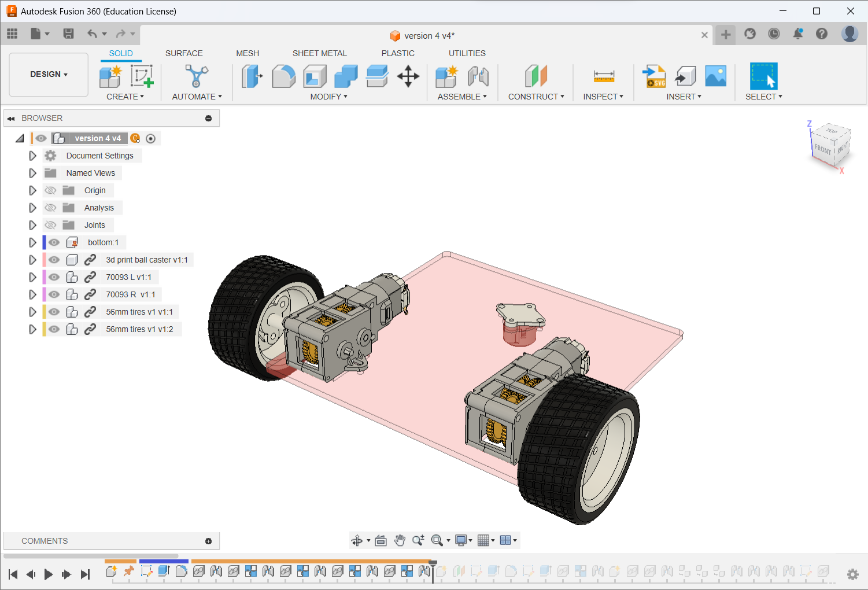Click the ViewCube FRONT face
The width and height of the screenshot is (868, 590).
822,149
